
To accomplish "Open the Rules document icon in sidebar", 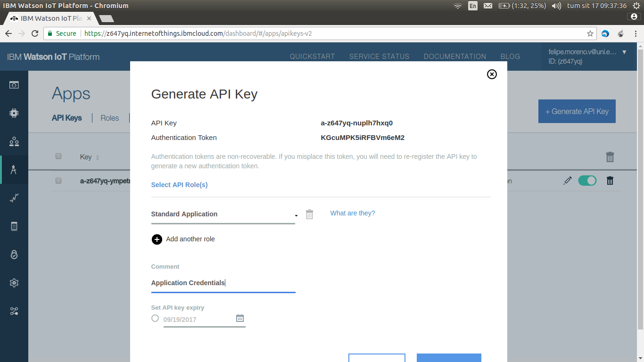I will click(x=14, y=226).
